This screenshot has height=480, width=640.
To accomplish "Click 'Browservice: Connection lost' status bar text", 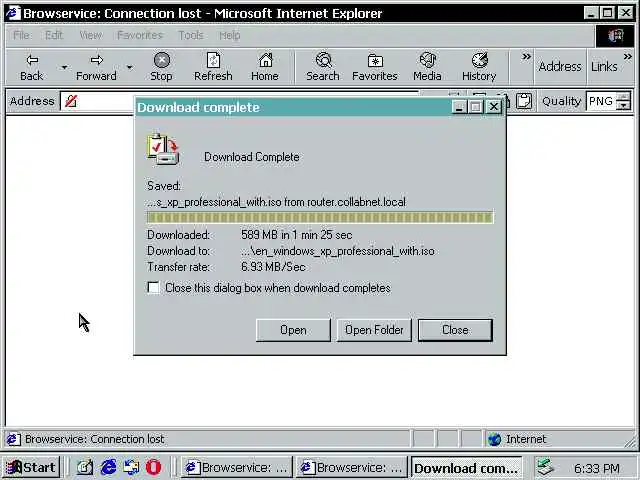I will click(x=94, y=439).
